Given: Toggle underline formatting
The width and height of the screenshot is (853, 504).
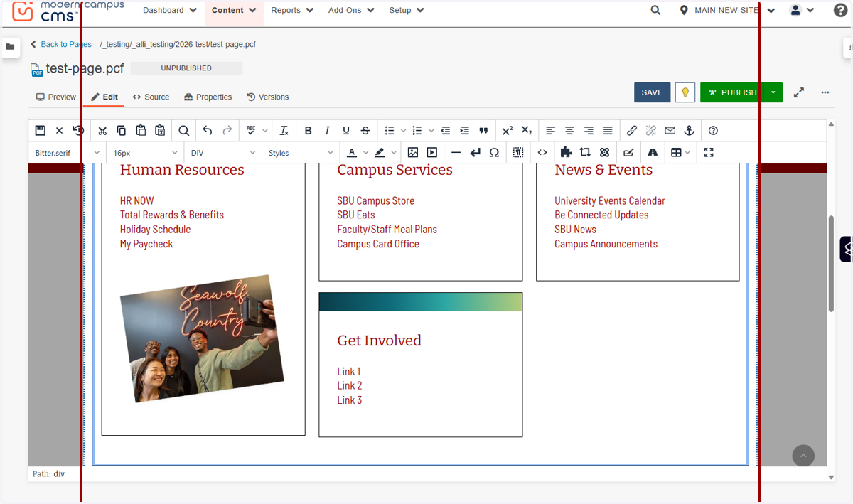Looking at the screenshot, I should click(x=346, y=131).
